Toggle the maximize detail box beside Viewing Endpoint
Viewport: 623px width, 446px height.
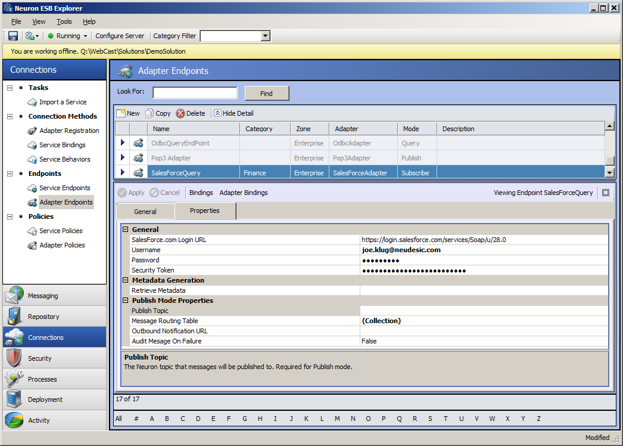(605, 193)
